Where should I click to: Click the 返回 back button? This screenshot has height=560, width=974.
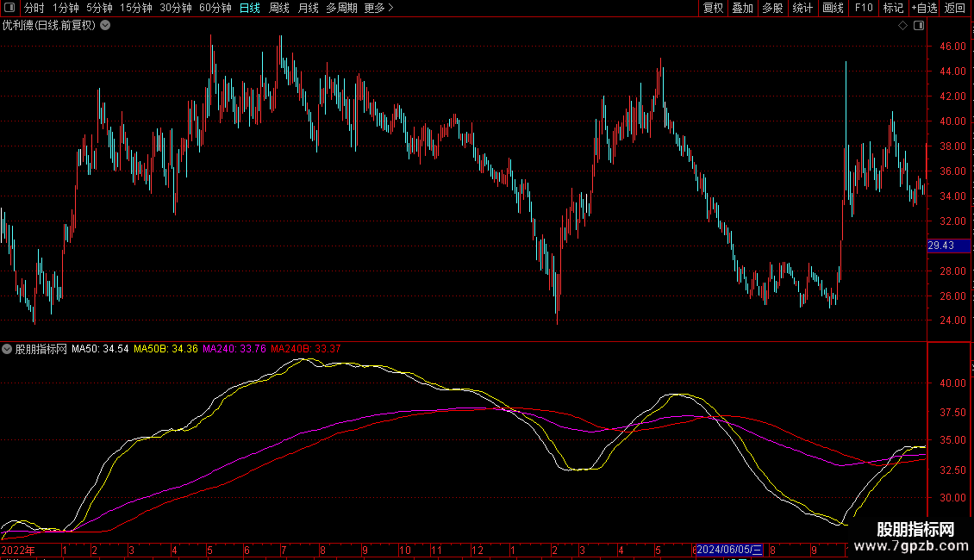955,9
